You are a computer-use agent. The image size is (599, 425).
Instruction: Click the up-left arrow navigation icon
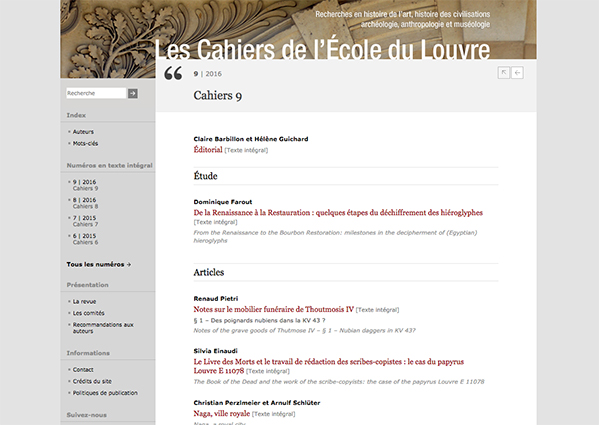pyautogui.click(x=503, y=73)
